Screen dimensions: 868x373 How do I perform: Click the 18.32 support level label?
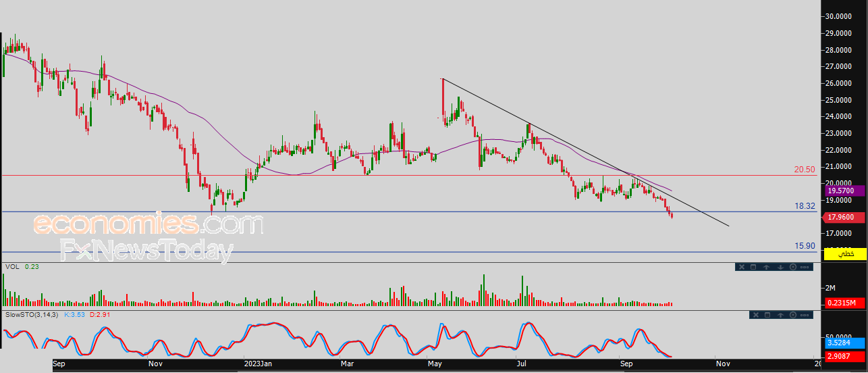pos(805,205)
